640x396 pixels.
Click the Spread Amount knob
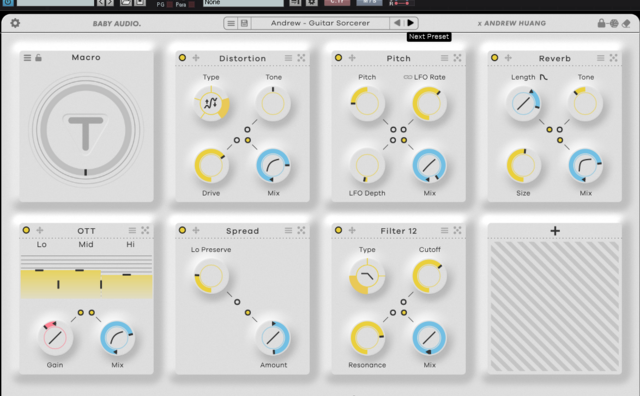[273, 338]
